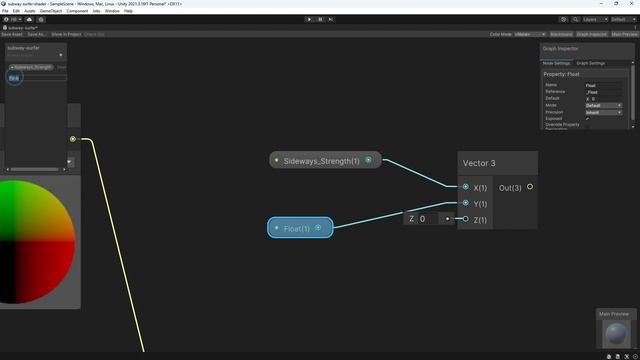Click the Blackboard horizontal scrollbar
The width and height of the screenshot is (640, 360).
tap(35, 169)
